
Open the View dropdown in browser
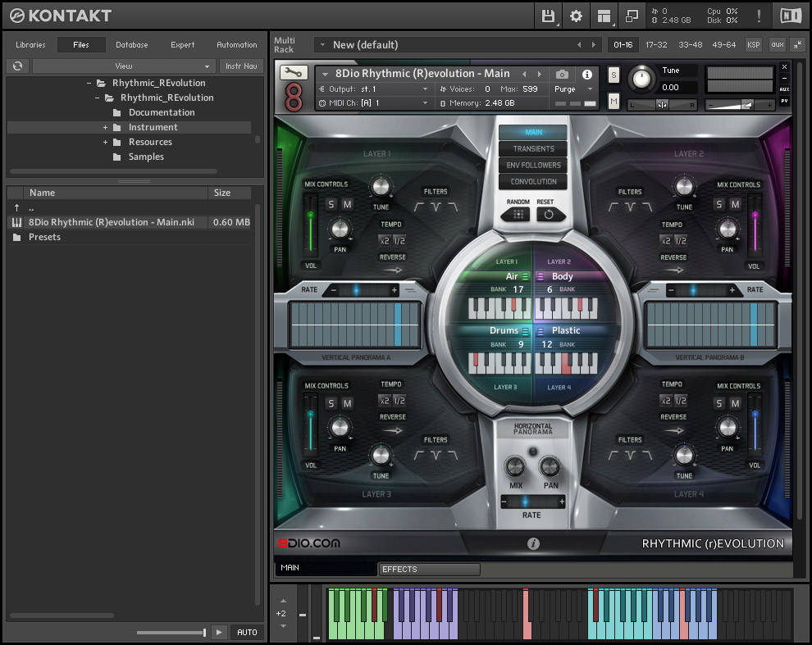pyautogui.click(x=124, y=66)
